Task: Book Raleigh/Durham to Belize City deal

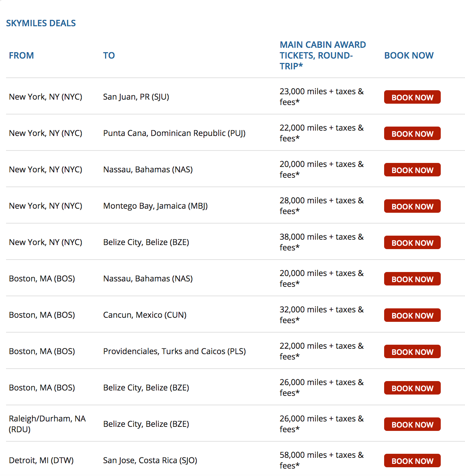Action: point(412,424)
